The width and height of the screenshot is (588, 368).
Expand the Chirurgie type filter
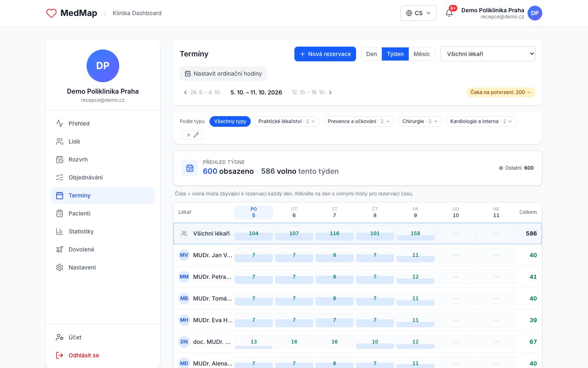(420, 121)
